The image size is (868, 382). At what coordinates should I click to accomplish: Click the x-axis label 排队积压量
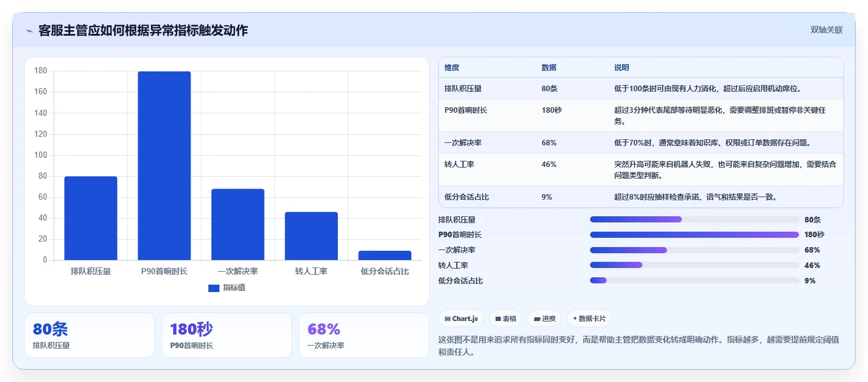coord(91,271)
